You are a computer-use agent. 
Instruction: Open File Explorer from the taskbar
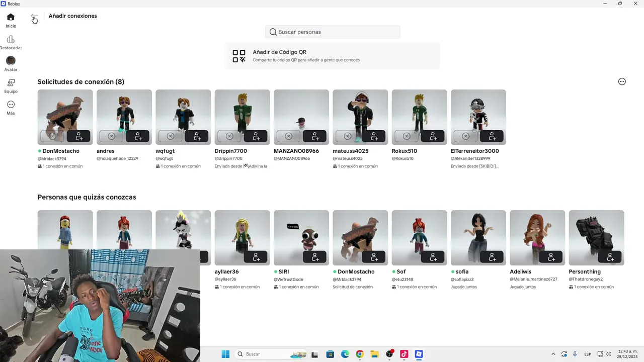point(374,354)
